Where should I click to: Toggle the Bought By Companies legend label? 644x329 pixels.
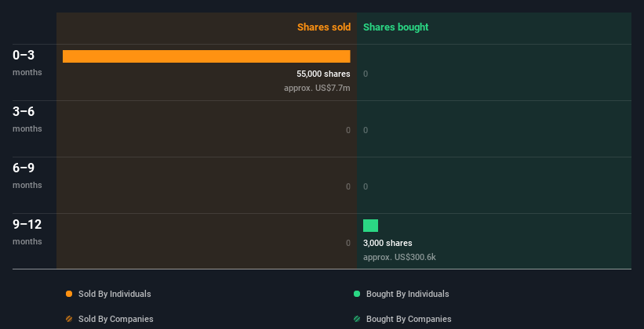coord(409,319)
